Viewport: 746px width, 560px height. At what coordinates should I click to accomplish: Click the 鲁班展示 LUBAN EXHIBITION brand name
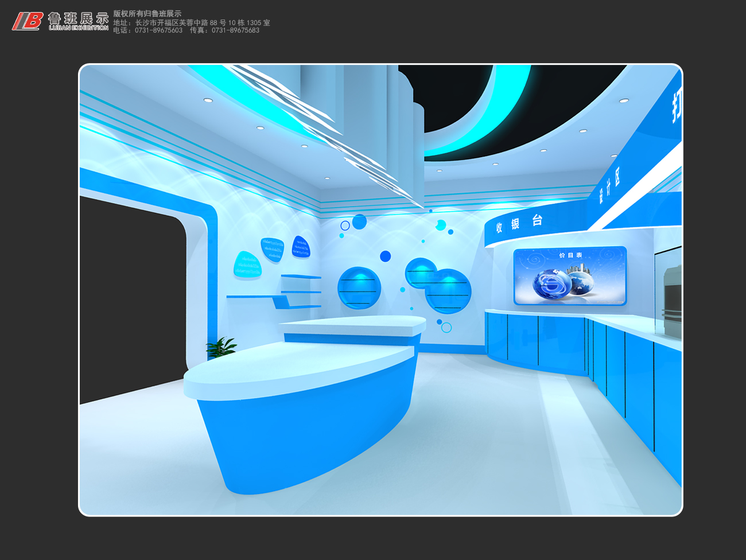point(79,21)
